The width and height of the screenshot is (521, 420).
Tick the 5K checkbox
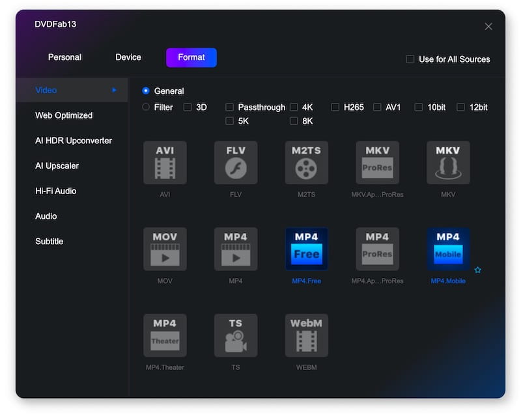[229, 121]
